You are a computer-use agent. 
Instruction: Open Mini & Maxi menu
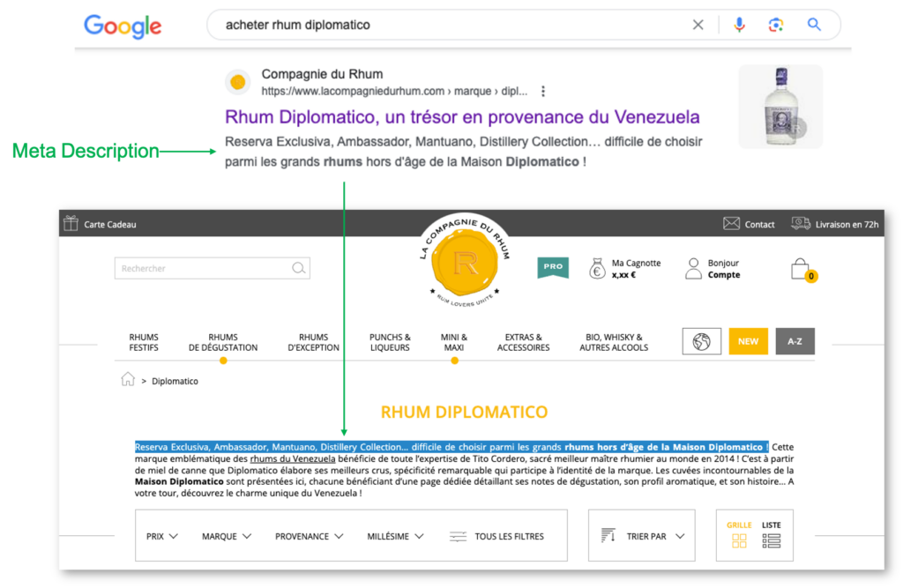click(x=454, y=342)
